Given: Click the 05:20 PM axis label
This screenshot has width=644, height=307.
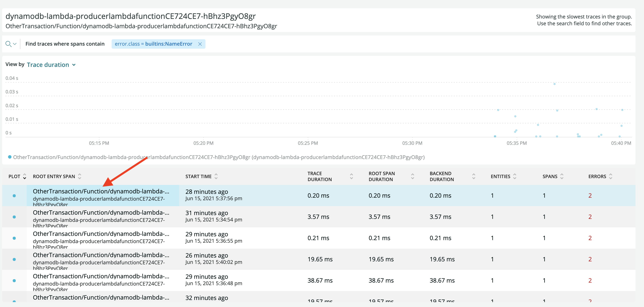Looking at the screenshot, I should (203, 143).
